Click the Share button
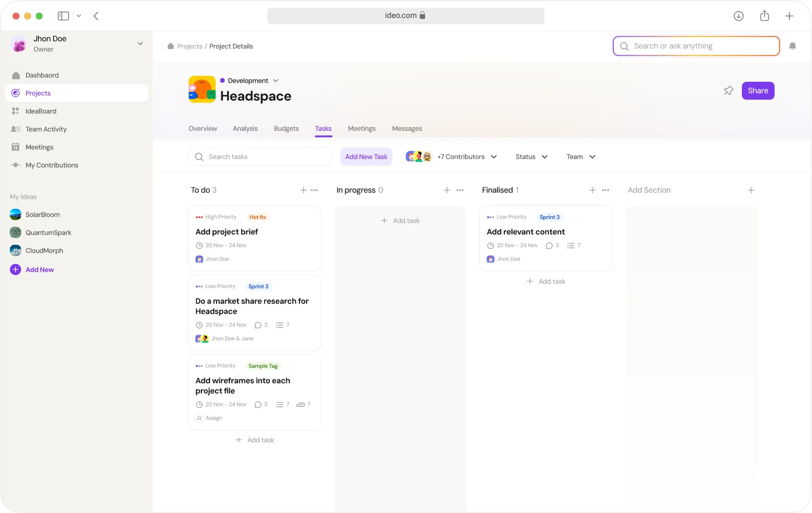The height and width of the screenshot is (513, 812). (758, 91)
